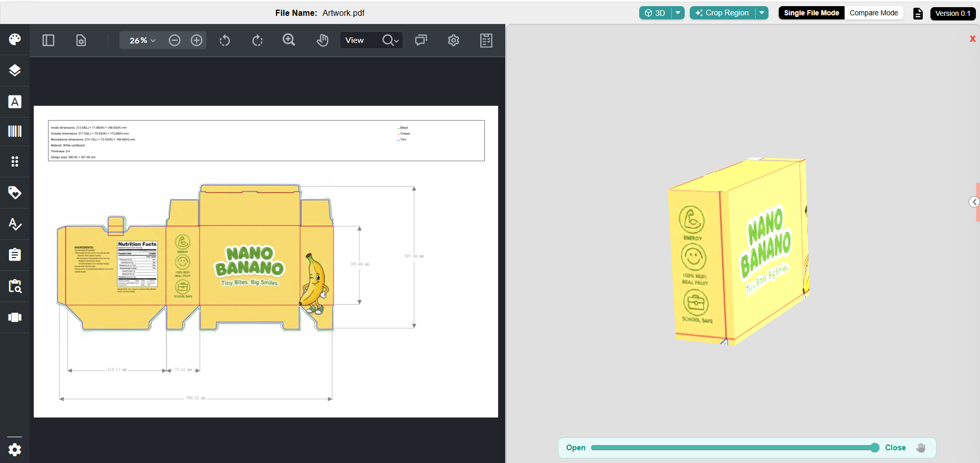Rotate the page counterclockwise
Image resolution: width=980 pixels, height=463 pixels.
225,40
